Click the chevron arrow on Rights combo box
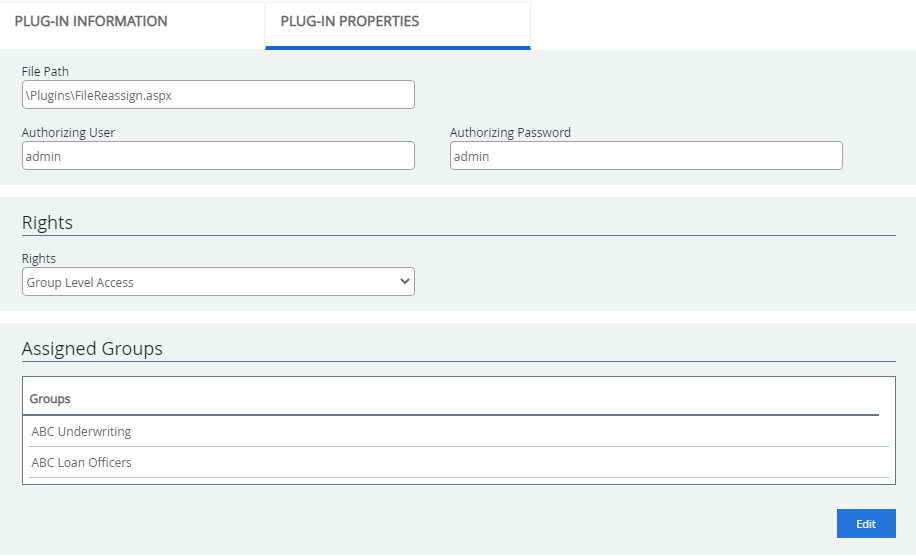This screenshot has width=916, height=556. [404, 282]
